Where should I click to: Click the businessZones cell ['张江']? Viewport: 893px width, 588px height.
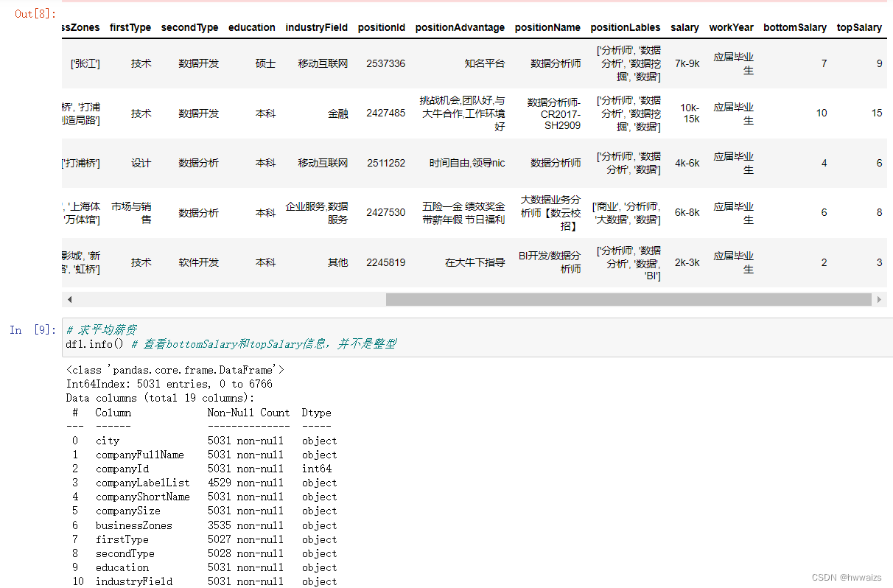pos(85,63)
